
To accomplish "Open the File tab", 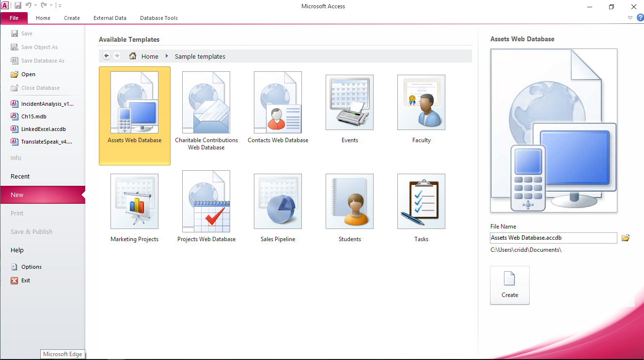I will pyautogui.click(x=14, y=18).
